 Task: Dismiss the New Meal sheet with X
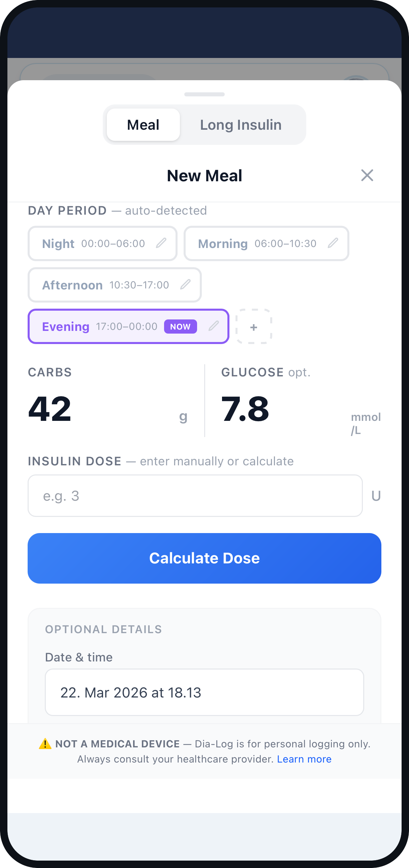[367, 176]
